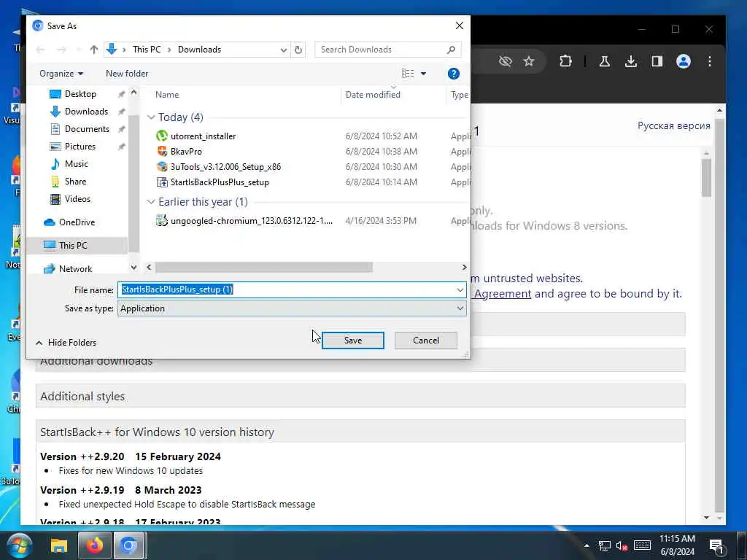Viewport: 747px width, 560px height.
Task: Click the Save button
Action: point(353,341)
